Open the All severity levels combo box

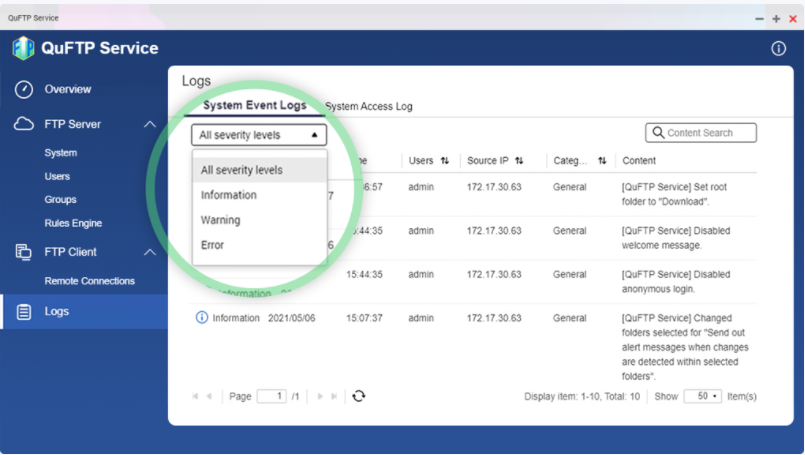(x=259, y=135)
